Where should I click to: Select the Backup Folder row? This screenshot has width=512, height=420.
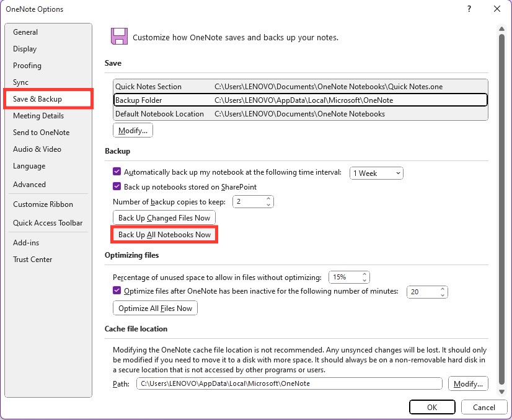(x=301, y=100)
